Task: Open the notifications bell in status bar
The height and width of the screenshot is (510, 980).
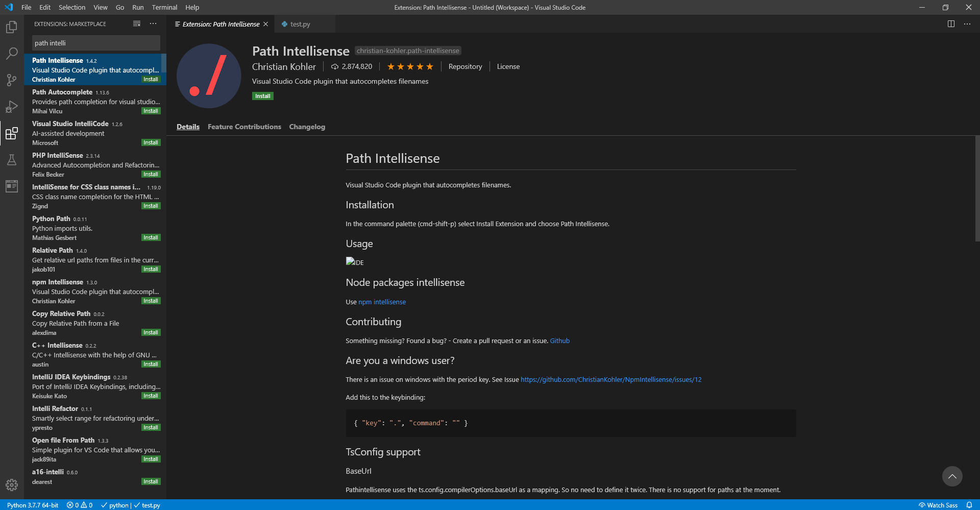Action: [x=969, y=505]
